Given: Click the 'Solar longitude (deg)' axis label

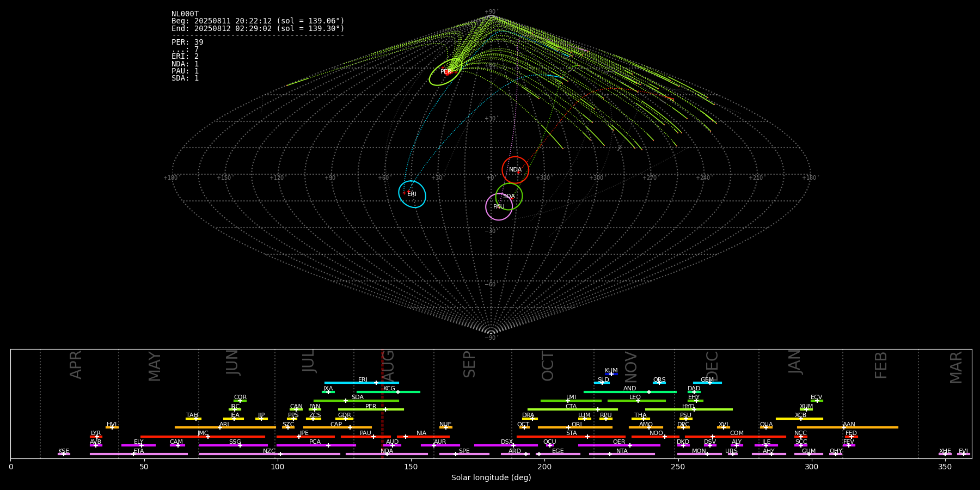Looking at the screenshot, I should pos(491,477).
